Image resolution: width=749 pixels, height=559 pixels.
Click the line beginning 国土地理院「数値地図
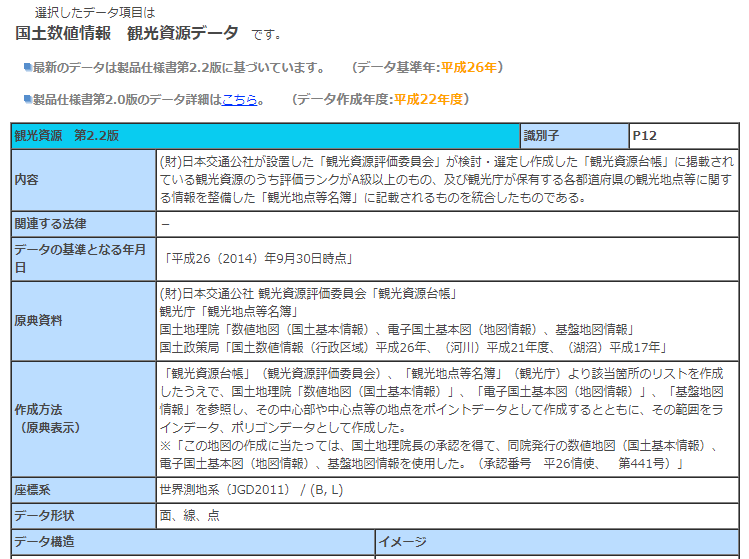click(x=397, y=330)
